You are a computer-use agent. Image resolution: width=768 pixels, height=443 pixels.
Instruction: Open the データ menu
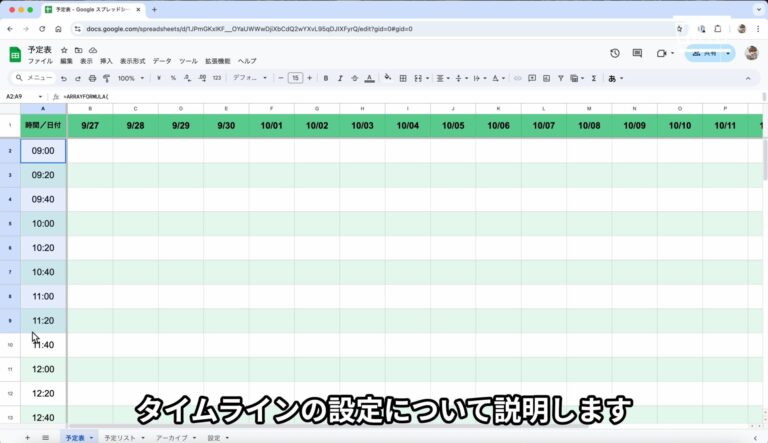click(162, 61)
